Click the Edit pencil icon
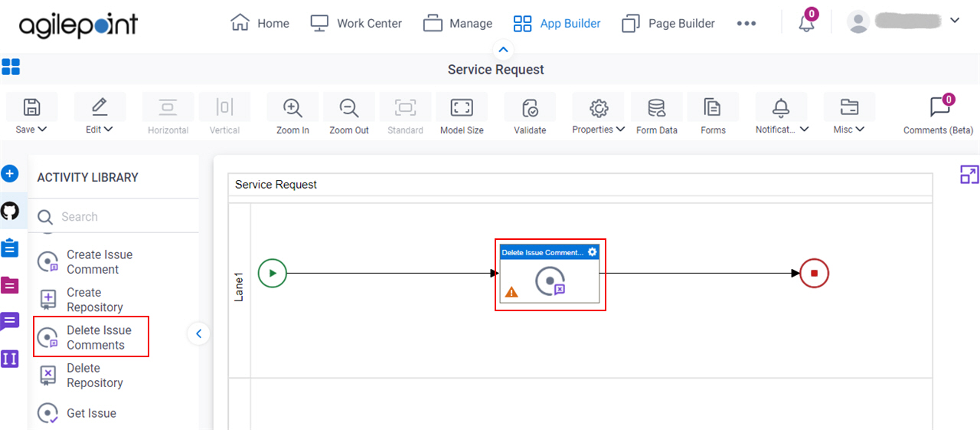 100,107
